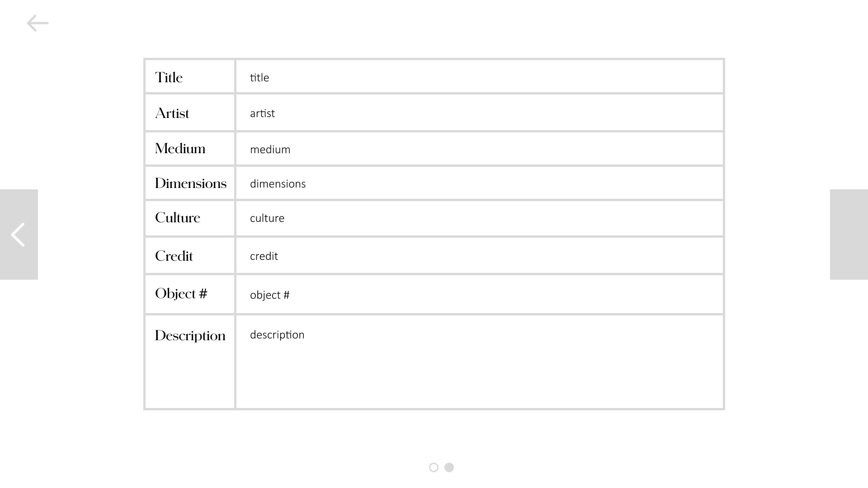Click the title value field

point(479,77)
